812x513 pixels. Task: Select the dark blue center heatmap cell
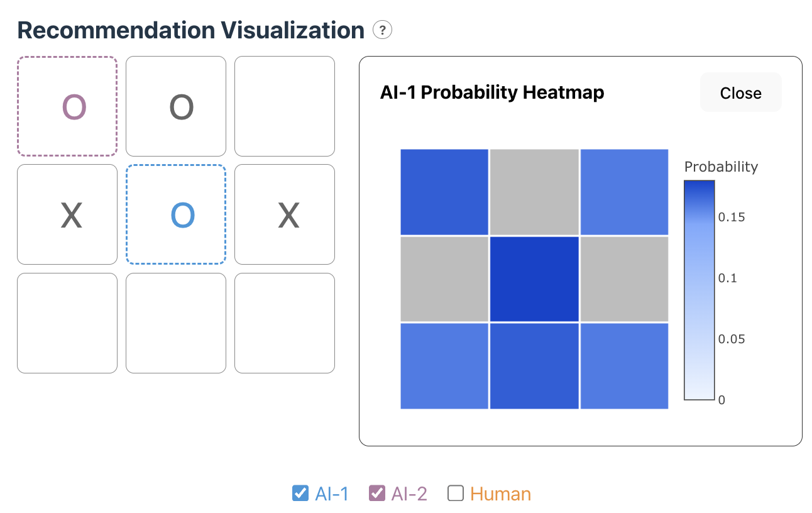[534, 279]
